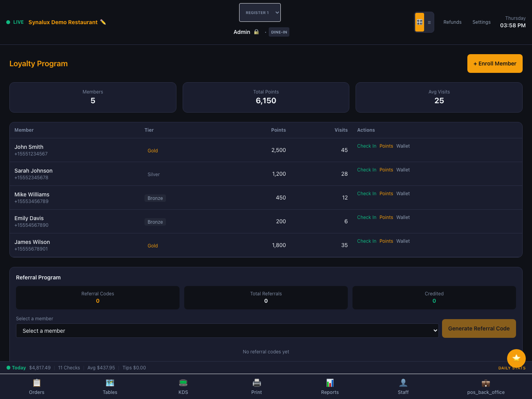Click the Visits column header

click(341, 130)
